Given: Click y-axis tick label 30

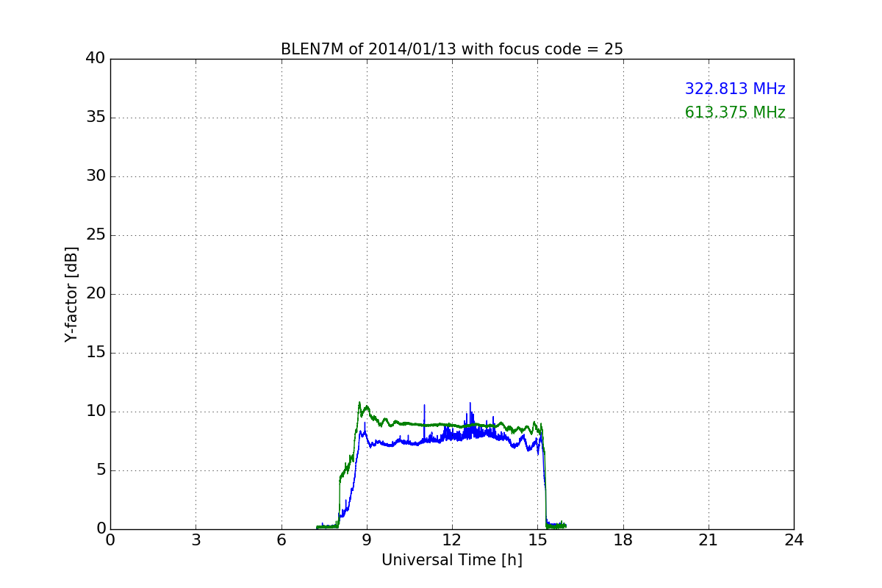Looking at the screenshot, I should (x=96, y=176).
